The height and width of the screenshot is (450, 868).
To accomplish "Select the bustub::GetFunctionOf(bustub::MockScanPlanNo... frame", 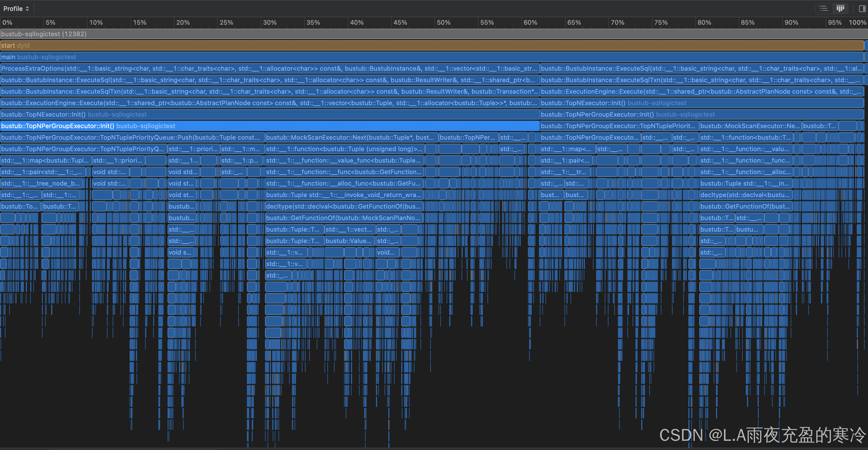I will (x=344, y=218).
